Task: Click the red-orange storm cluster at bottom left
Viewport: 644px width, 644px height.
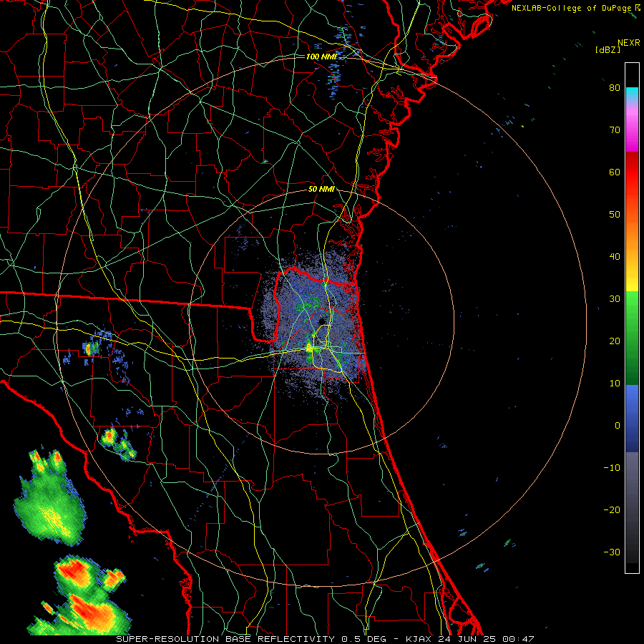Action: (x=80, y=595)
